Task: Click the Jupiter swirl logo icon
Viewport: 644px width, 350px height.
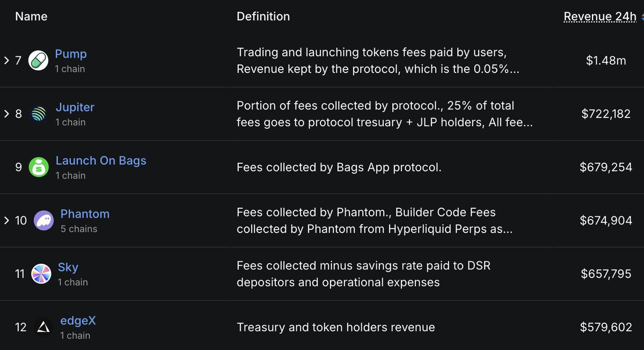Action: [x=39, y=114]
